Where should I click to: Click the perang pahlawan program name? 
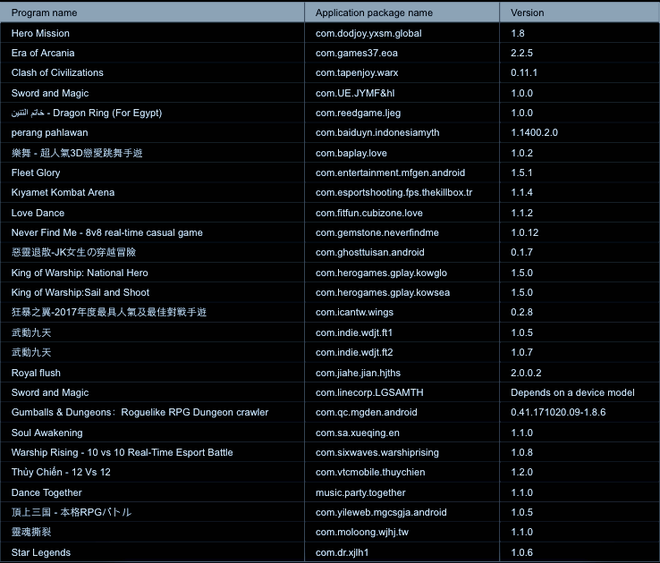(x=50, y=133)
